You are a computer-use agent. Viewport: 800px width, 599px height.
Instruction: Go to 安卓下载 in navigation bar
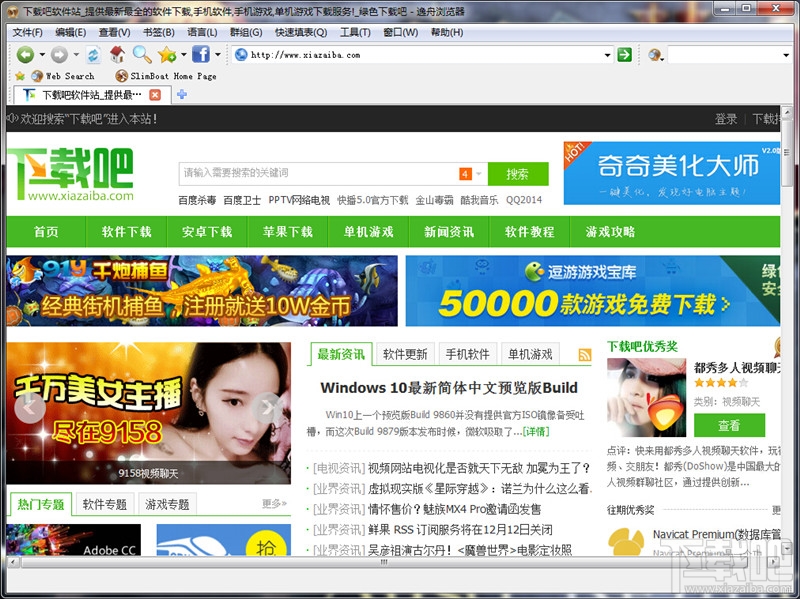[207, 232]
